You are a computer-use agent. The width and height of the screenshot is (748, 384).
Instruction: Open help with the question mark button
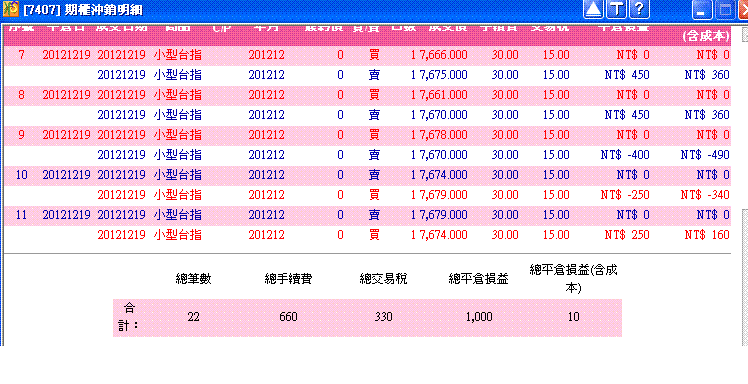tap(640, 10)
